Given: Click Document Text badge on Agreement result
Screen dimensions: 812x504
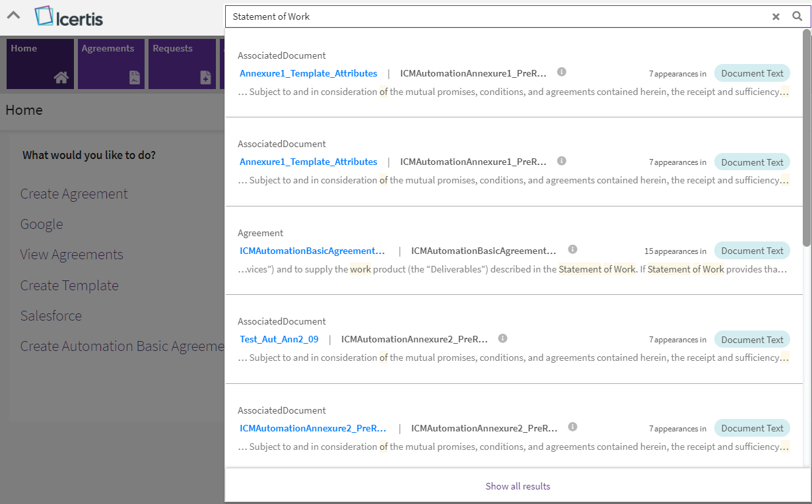Looking at the screenshot, I should [x=752, y=251].
